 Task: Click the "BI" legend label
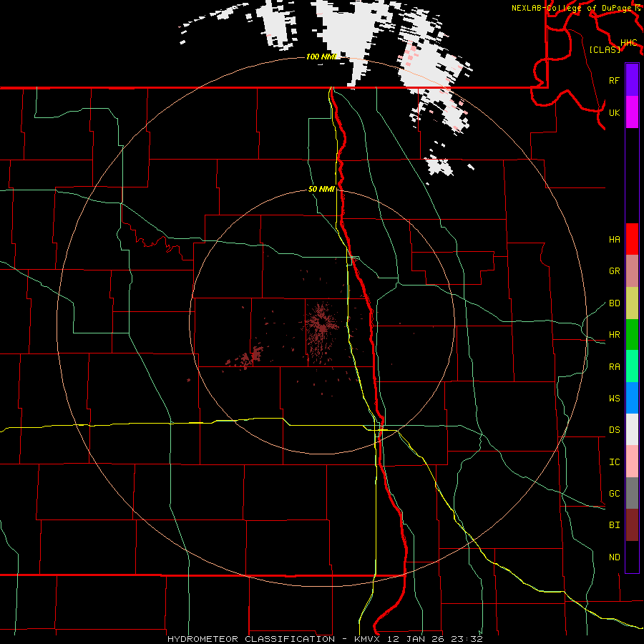(x=614, y=525)
